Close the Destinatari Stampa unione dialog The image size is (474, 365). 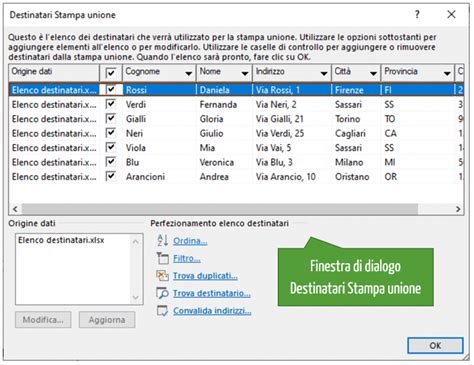(451, 14)
